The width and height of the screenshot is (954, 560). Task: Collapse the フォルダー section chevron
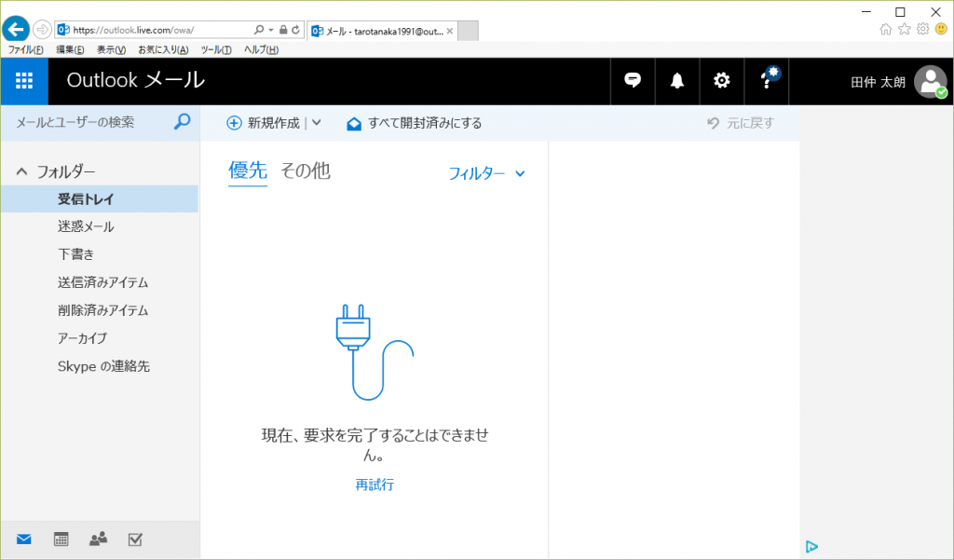[x=21, y=171]
